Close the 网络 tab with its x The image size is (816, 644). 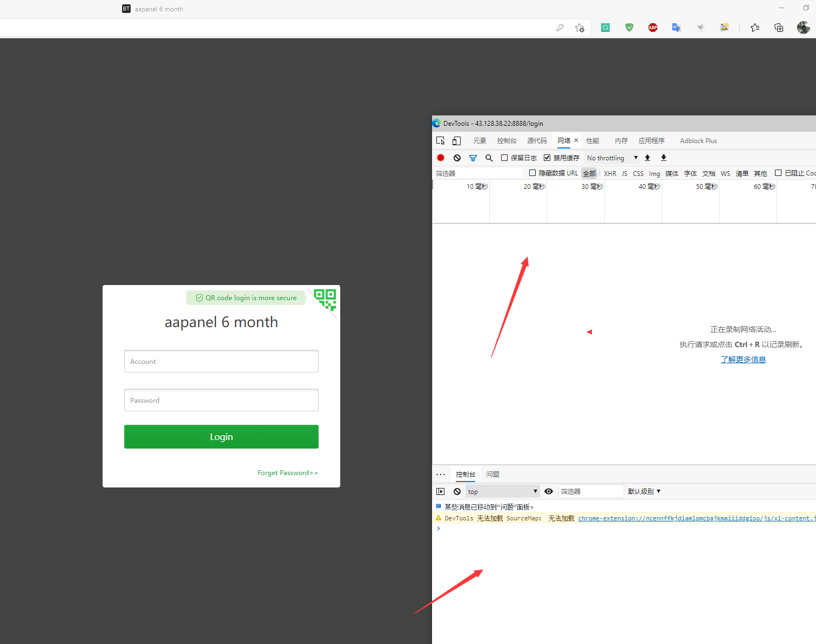coord(576,140)
